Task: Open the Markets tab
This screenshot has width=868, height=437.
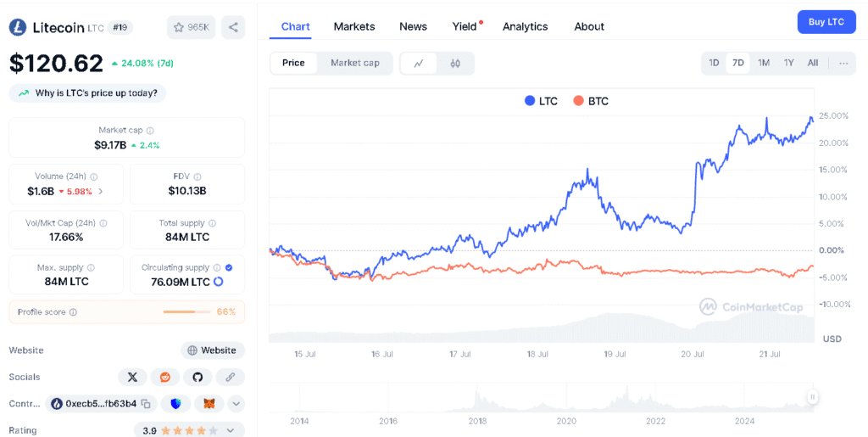Action: pyautogui.click(x=354, y=26)
